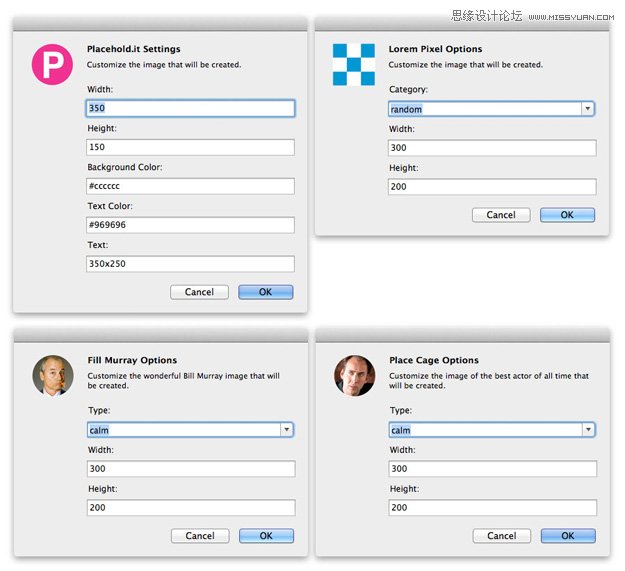Click the Height field in Fill Murray Options
The image size is (625, 571).
coord(191,508)
